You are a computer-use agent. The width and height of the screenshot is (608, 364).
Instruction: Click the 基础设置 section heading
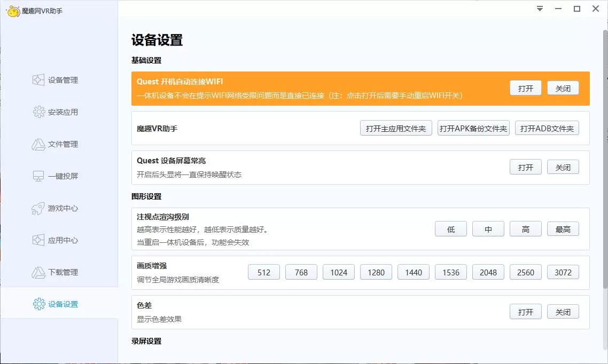click(146, 60)
